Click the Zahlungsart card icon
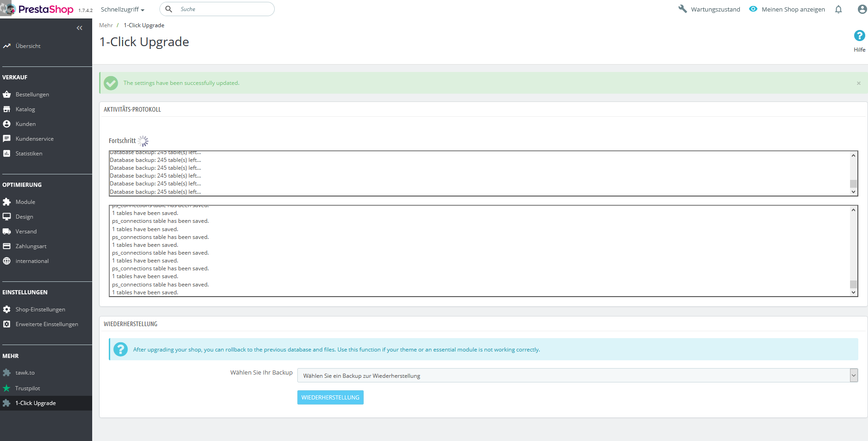The height and width of the screenshot is (441, 868). click(7, 246)
